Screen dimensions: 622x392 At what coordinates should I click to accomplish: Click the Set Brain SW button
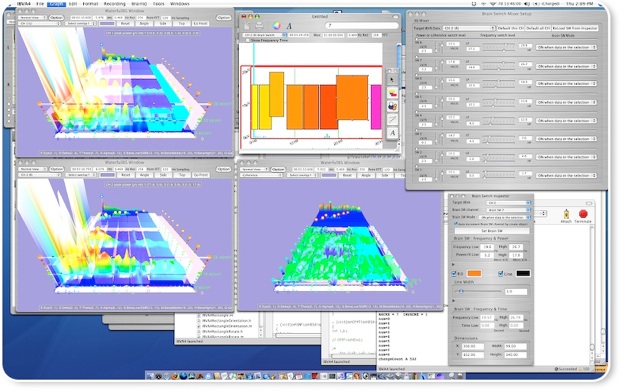[491, 231]
